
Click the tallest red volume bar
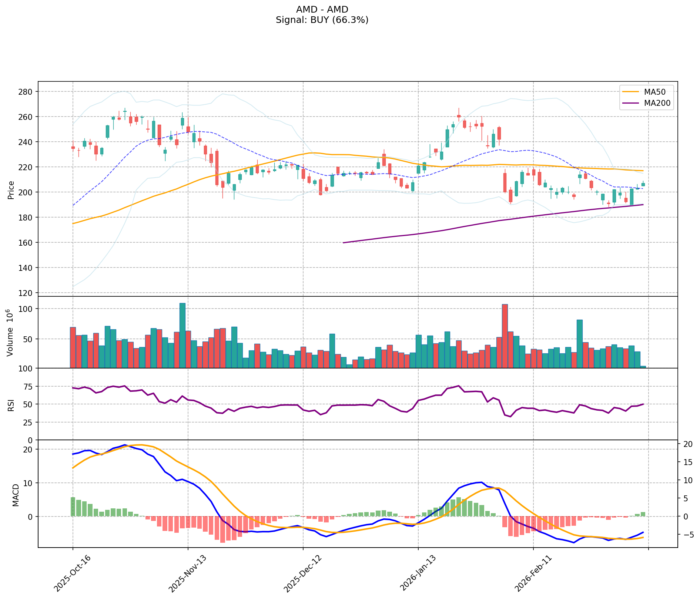505,336
